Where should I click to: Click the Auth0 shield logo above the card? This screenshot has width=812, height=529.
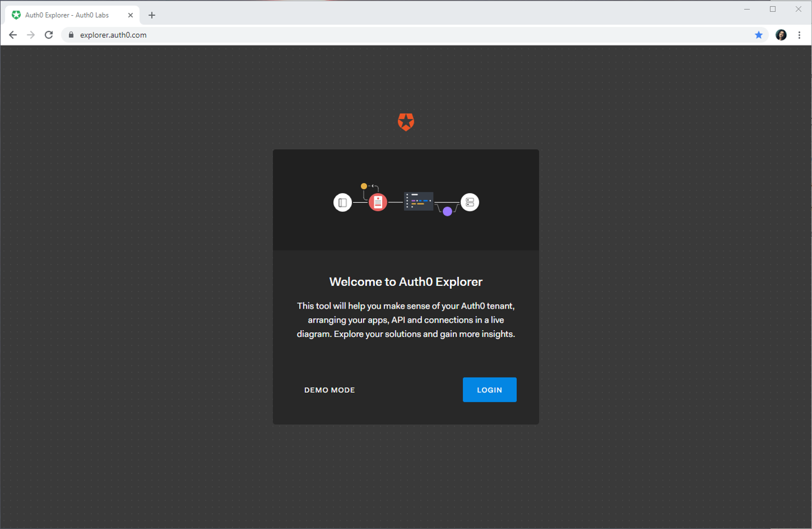pos(406,122)
